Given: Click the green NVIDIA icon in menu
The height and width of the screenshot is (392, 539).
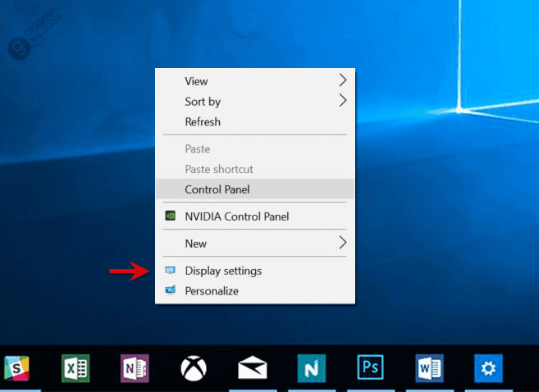Looking at the screenshot, I should [x=170, y=217].
